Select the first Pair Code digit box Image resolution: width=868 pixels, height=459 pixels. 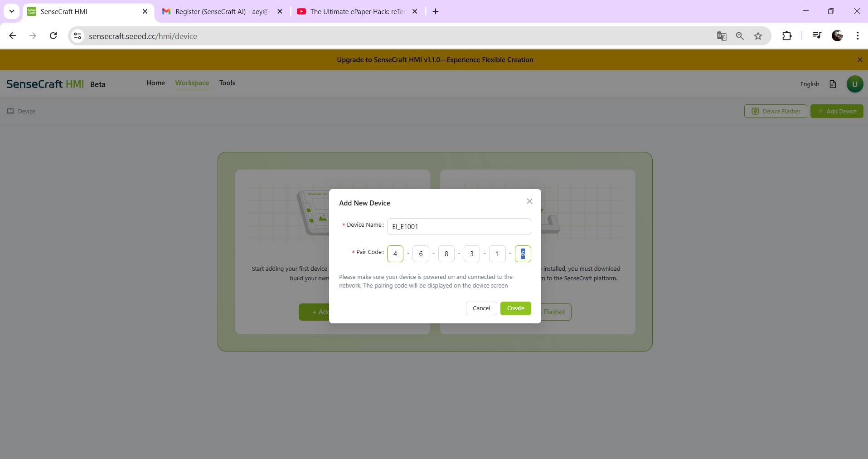tap(395, 254)
